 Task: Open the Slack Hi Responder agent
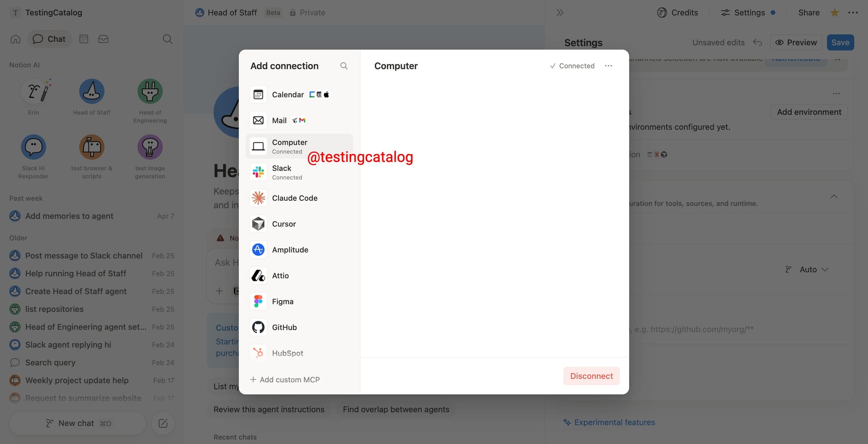pyautogui.click(x=33, y=157)
